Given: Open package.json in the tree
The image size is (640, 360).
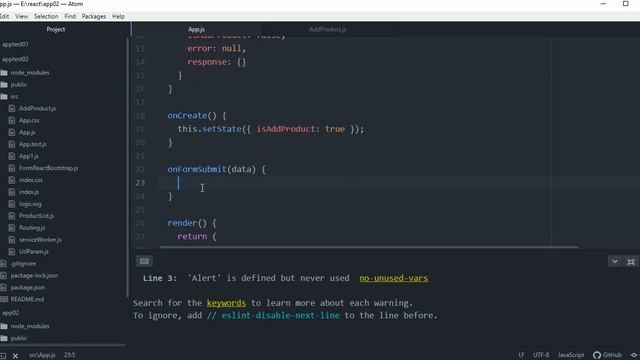Looking at the screenshot, I should pyautogui.click(x=28, y=287).
